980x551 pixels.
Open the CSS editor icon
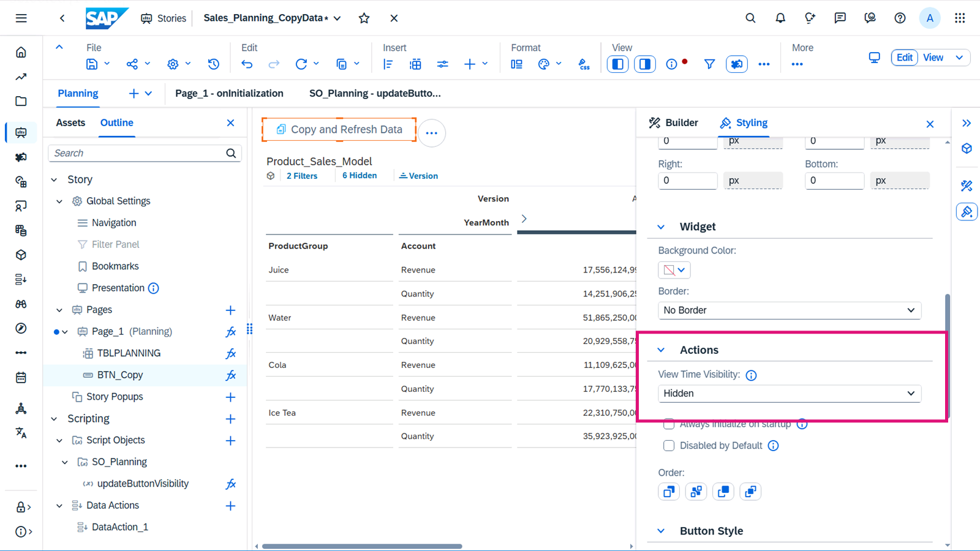pos(584,64)
